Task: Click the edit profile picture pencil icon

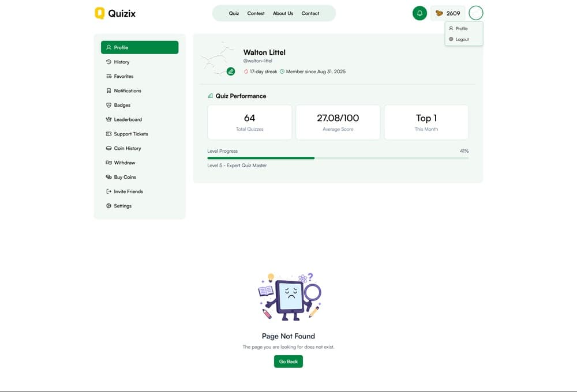Action: [231, 71]
